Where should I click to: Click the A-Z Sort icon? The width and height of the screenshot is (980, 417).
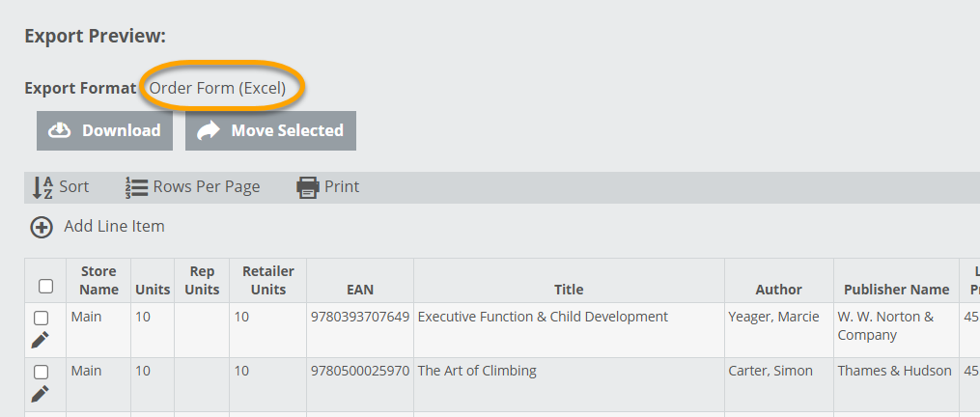click(x=42, y=187)
